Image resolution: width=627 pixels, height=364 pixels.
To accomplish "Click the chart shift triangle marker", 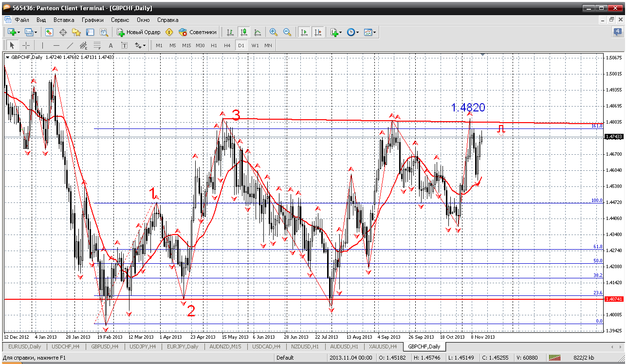I will click(x=482, y=55).
